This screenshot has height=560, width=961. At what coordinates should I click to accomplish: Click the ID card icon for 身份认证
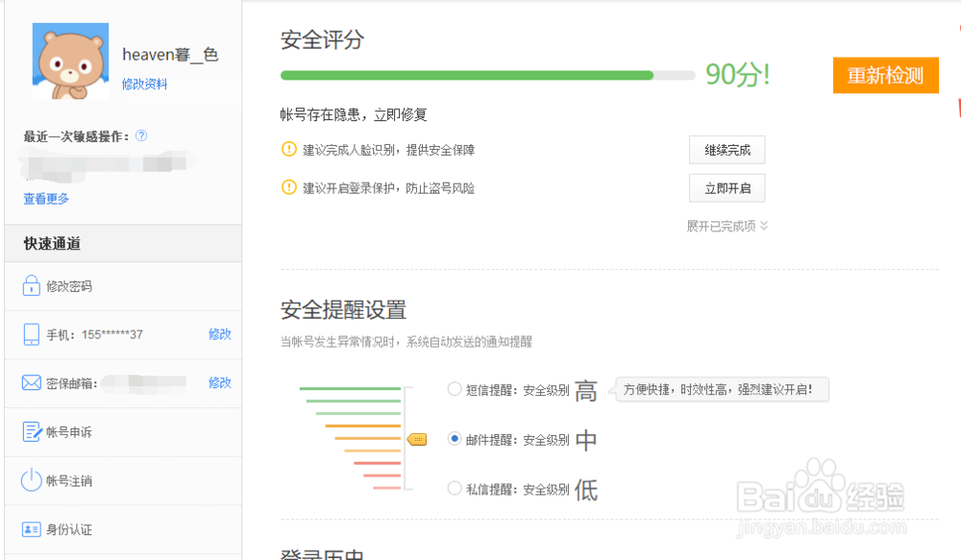coord(31,529)
